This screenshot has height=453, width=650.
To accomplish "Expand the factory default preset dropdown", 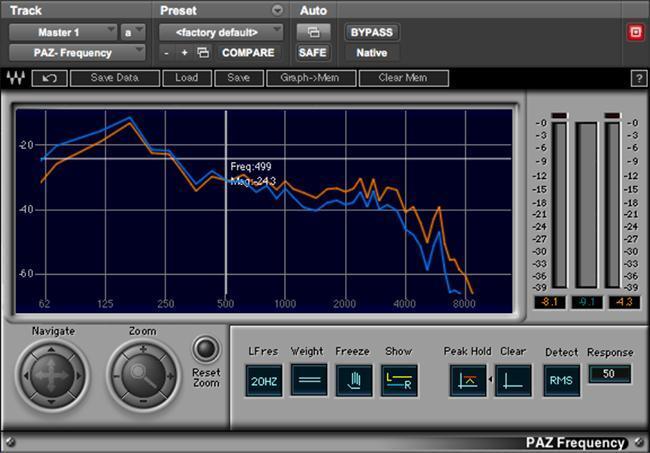I will (221, 32).
